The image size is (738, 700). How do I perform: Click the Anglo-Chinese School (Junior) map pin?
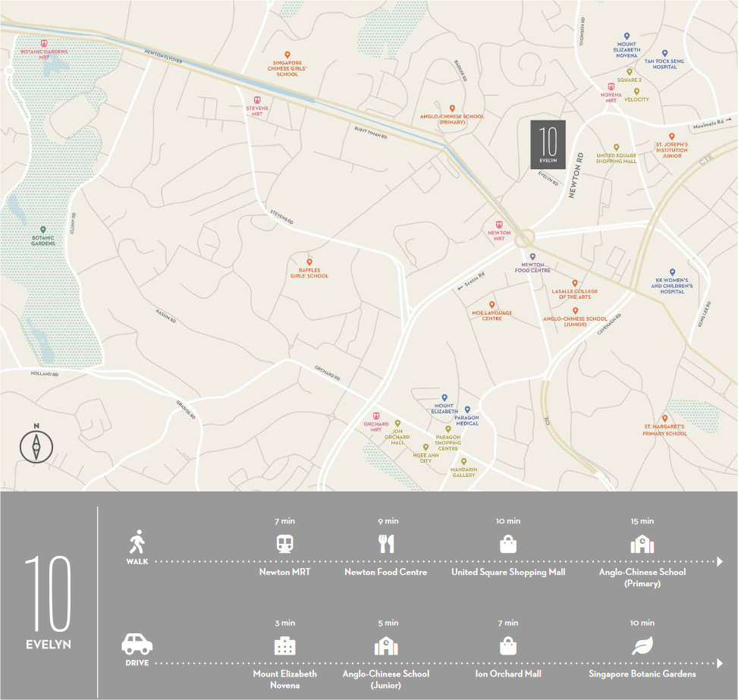575,311
